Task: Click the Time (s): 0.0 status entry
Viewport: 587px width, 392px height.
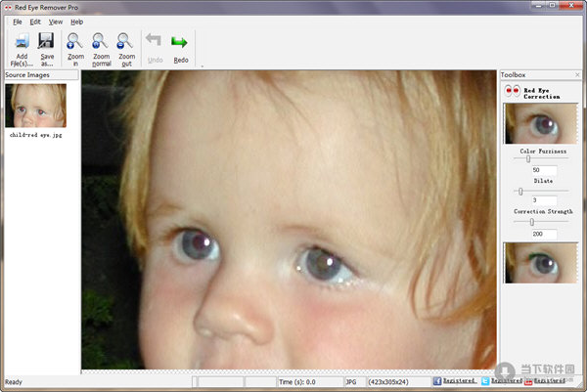Action: pos(296,382)
